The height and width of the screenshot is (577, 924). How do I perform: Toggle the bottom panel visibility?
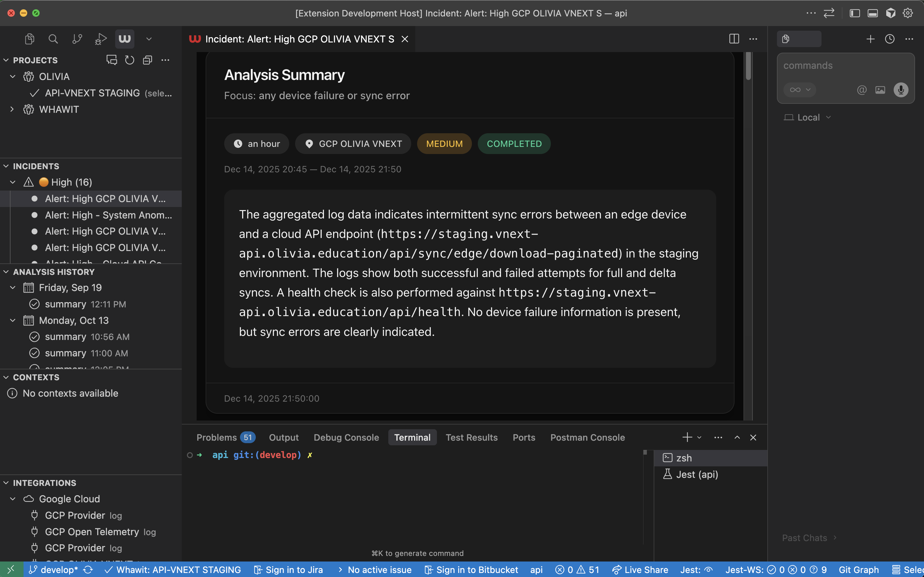click(x=873, y=13)
